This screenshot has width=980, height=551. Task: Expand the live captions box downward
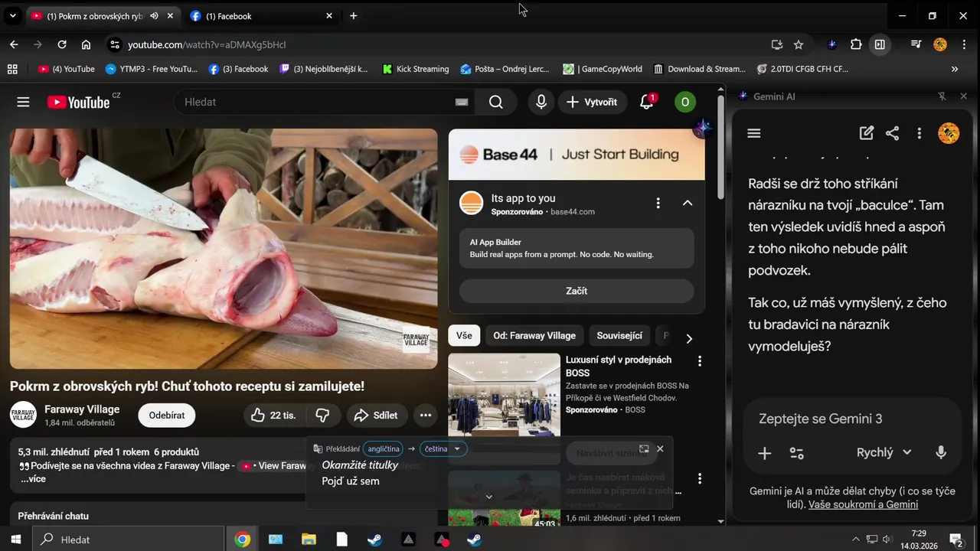coord(488,497)
